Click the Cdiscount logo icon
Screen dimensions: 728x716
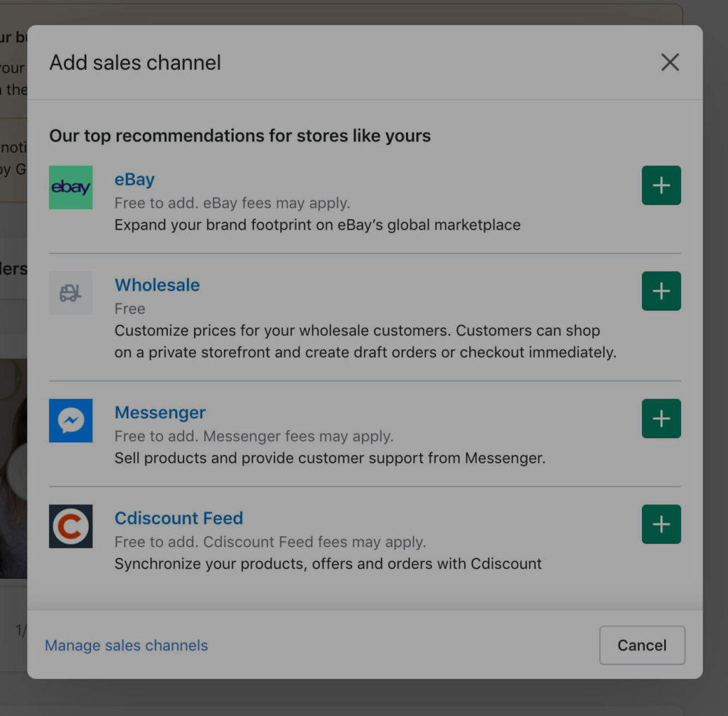(x=70, y=527)
